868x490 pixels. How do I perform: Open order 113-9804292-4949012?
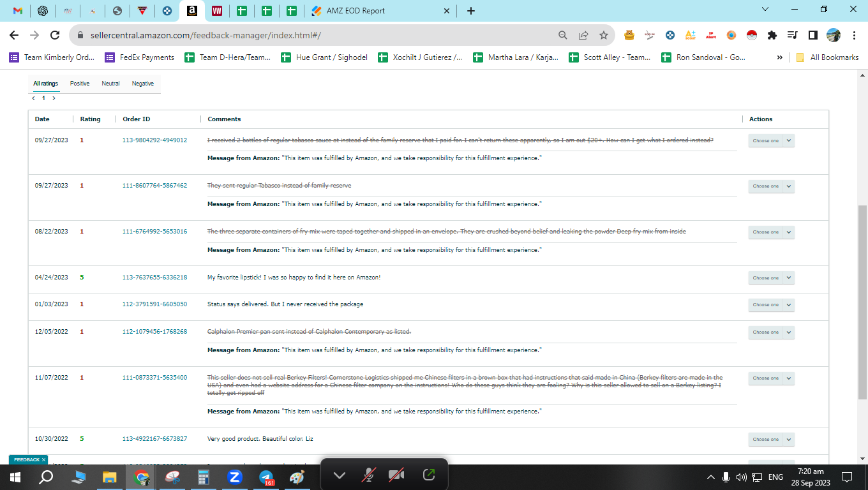(x=154, y=140)
